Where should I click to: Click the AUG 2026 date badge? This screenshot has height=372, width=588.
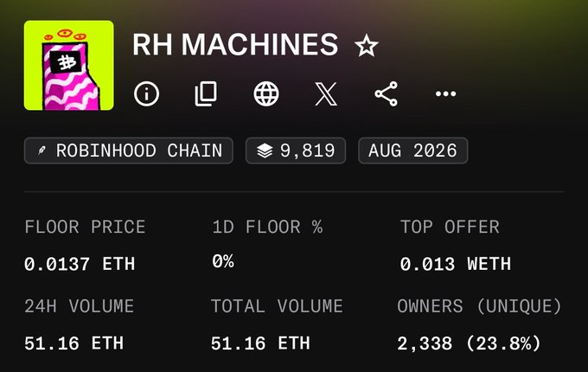[x=412, y=151]
